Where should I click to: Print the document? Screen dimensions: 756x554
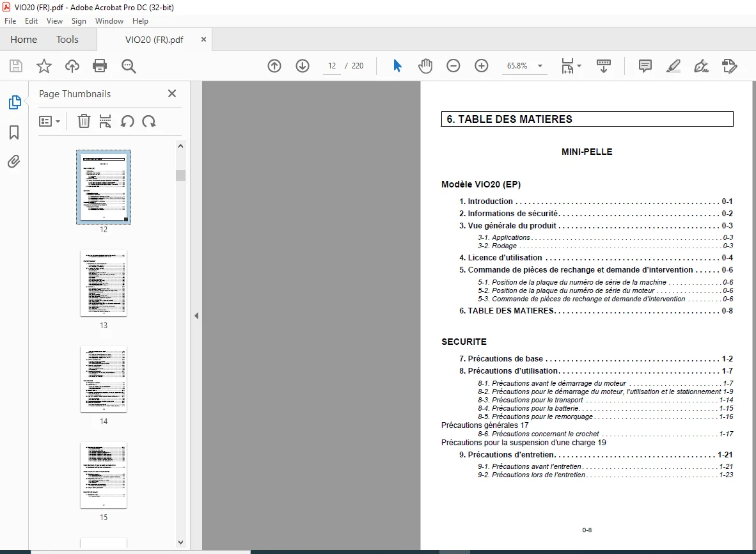click(100, 66)
